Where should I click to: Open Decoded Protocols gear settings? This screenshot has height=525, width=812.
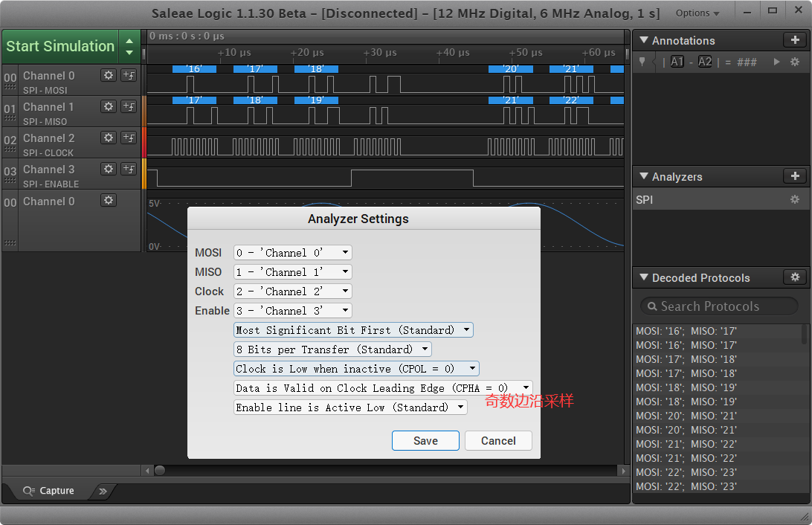(x=795, y=277)
